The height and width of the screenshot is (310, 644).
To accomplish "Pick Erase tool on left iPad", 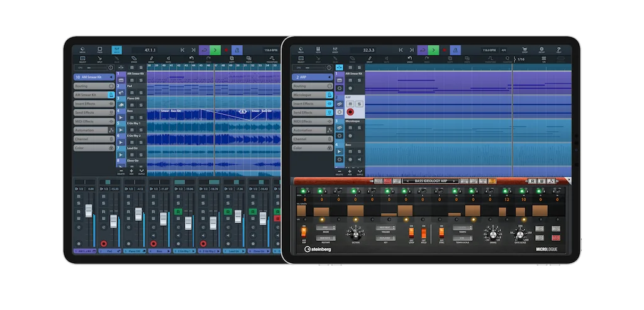I will 135,60.
